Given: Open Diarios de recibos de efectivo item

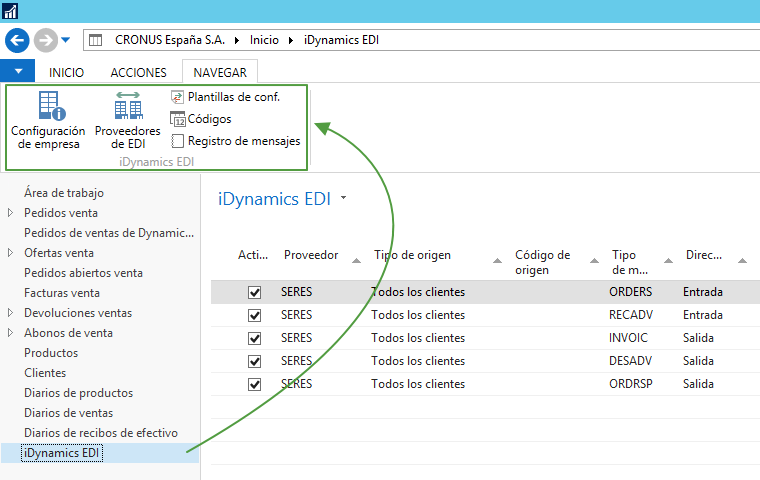Looking at the screenshot, I should (x=101, y=432).
